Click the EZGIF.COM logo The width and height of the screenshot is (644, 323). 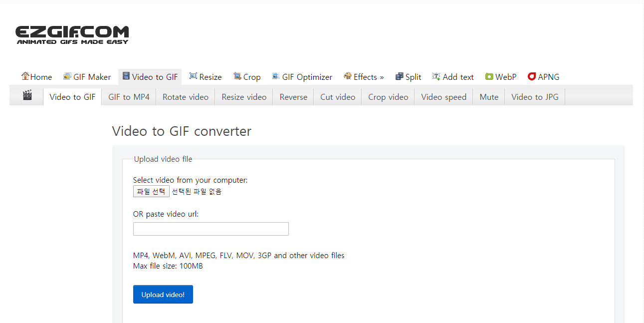71,34
